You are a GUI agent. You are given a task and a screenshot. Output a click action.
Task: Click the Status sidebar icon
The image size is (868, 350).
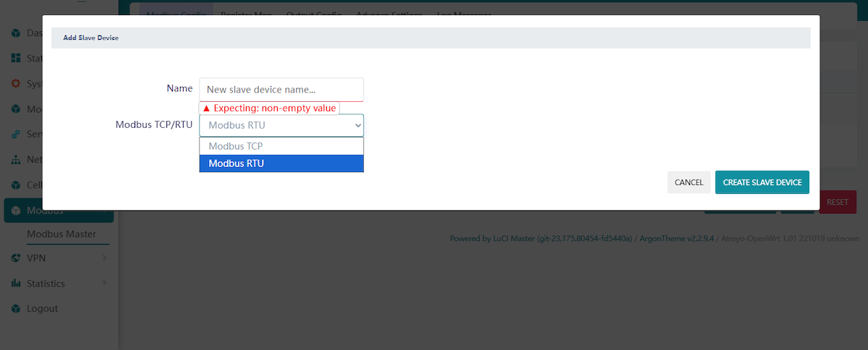click(16, 58)
